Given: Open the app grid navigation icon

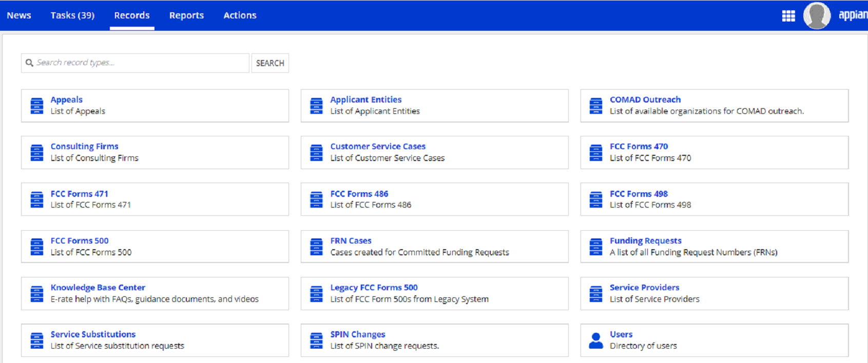Looking at the screenshot, I should (x=788, y=16).
